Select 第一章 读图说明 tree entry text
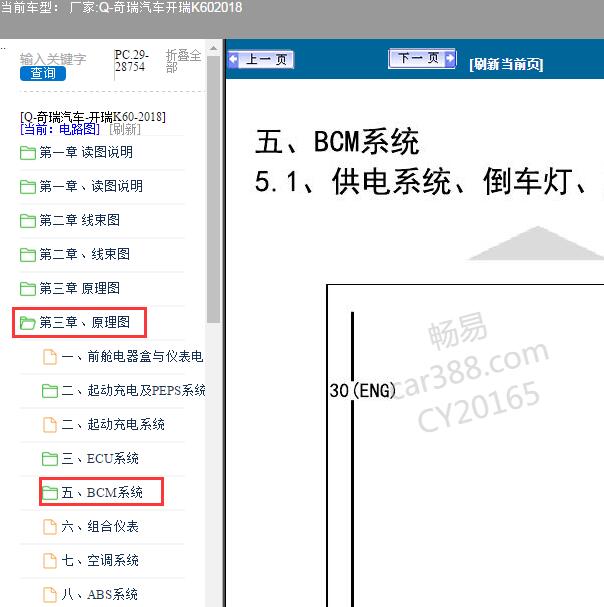This screenshot has height=607, width=604. pyautogui.click(x=86, y=152)
